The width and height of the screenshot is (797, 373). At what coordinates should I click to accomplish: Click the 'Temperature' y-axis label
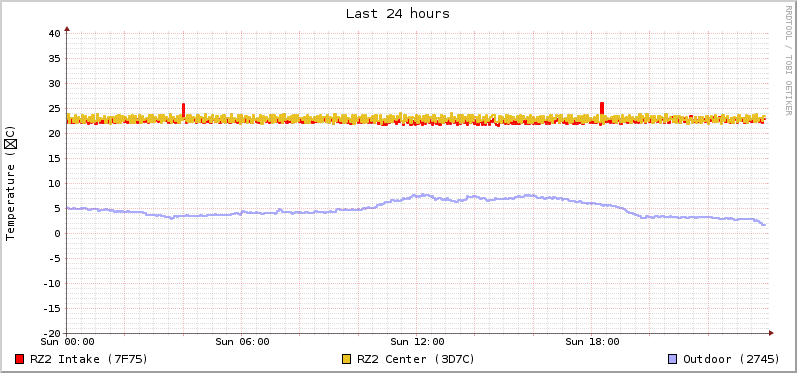point(11,183)
